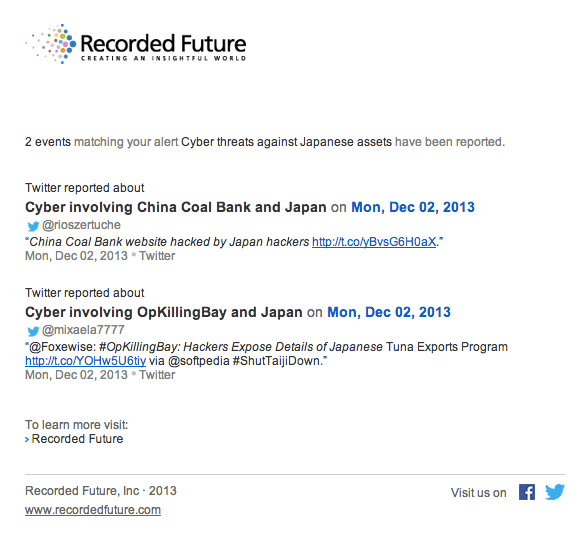Viewport: 587px width, 538px height.
Task: Open China Coal Bank and Japan event title
Action: [176, 207]
